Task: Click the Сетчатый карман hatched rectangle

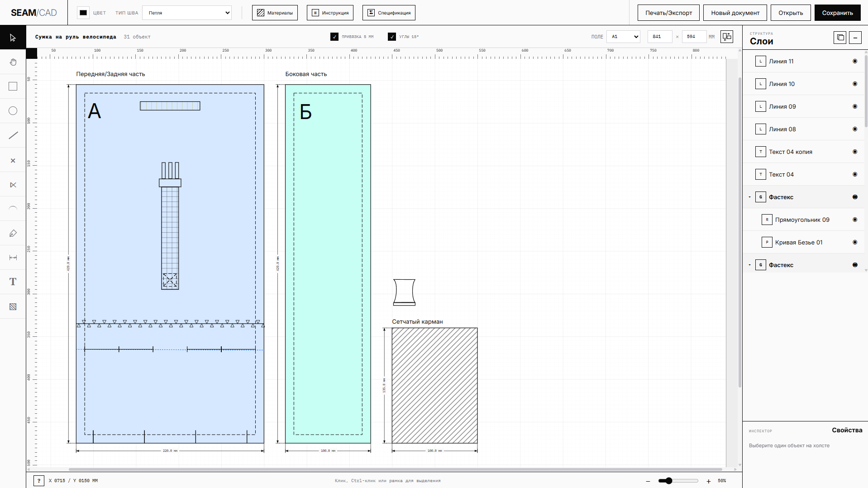Action: 434,385
